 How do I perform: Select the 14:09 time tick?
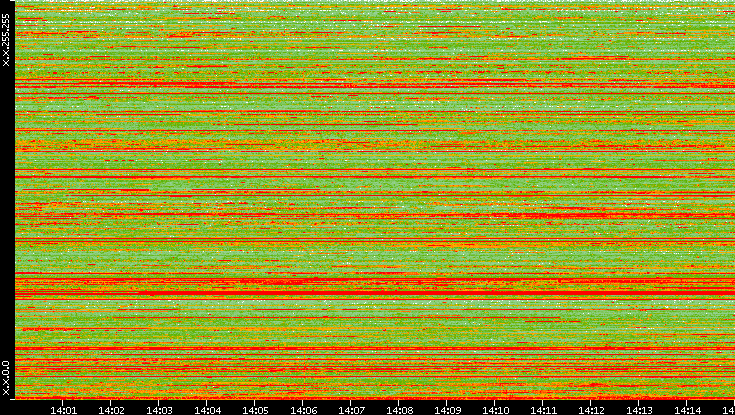pyautogui.click(x=447, y=409)
